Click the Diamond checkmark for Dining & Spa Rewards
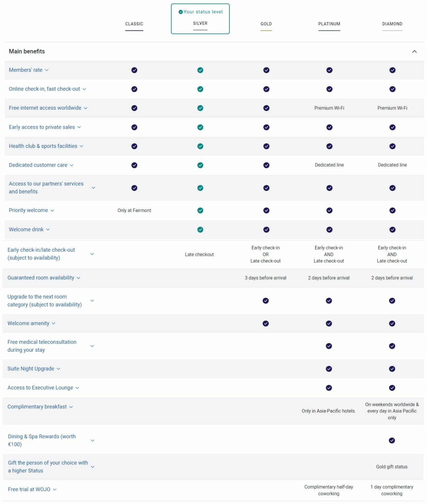 tap(392, 440)
